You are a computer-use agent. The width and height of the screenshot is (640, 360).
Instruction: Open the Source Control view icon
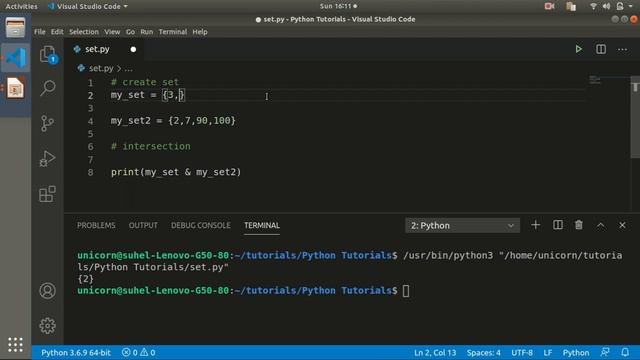(x=48, y=123)
